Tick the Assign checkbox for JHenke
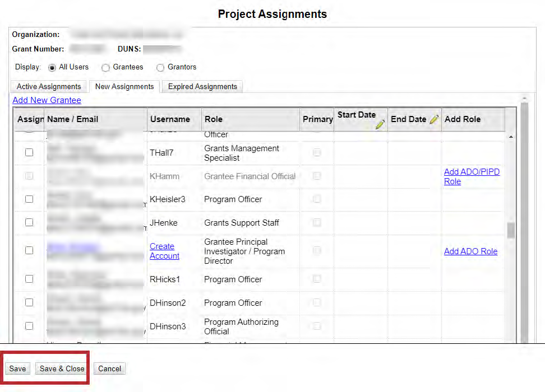The height and width of the screenshot is (392, 545). tap(29, 223)
